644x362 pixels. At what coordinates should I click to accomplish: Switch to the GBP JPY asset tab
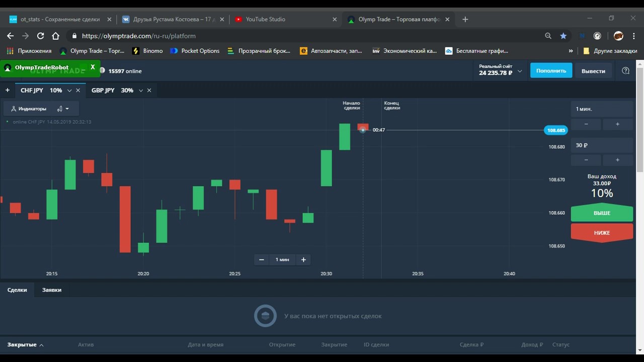112,90
